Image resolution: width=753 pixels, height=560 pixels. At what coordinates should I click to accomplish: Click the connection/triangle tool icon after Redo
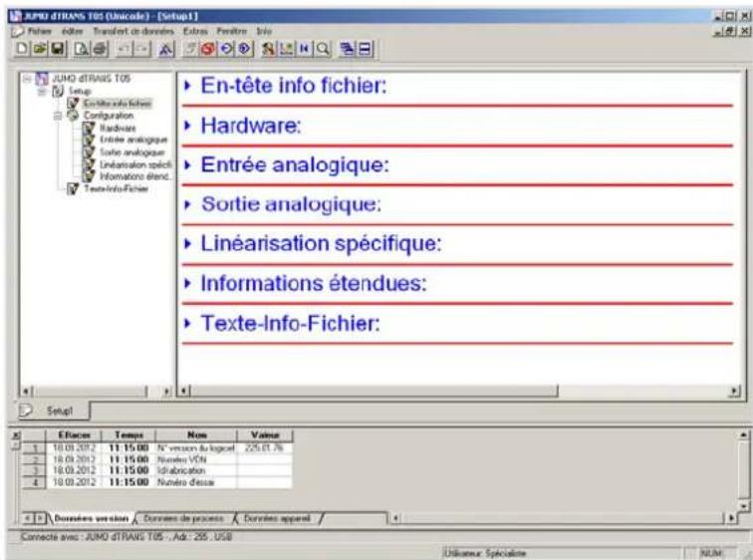(166, 49)
